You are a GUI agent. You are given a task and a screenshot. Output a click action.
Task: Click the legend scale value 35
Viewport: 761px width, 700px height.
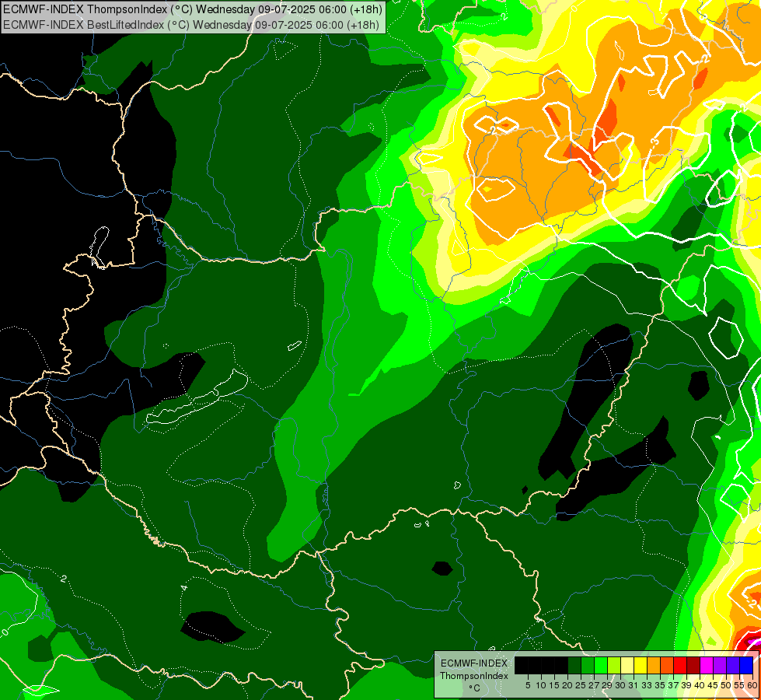click(x=660, y=685)
